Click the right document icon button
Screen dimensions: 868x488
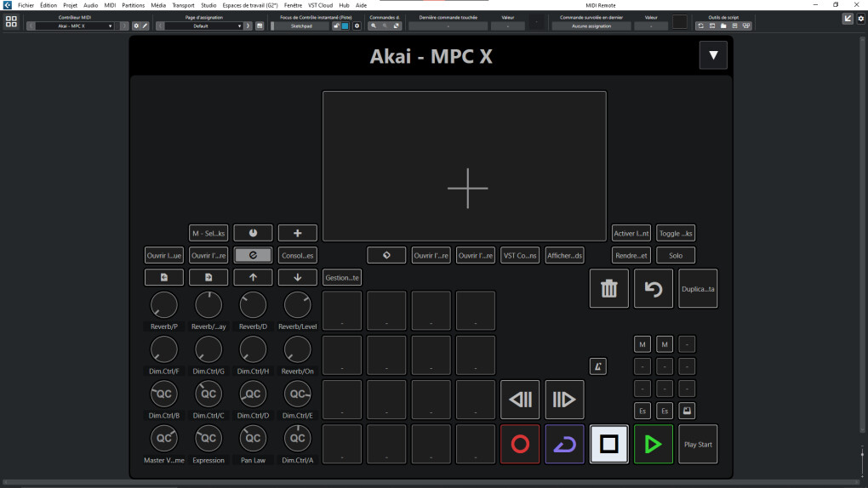[x=208, y=277]
